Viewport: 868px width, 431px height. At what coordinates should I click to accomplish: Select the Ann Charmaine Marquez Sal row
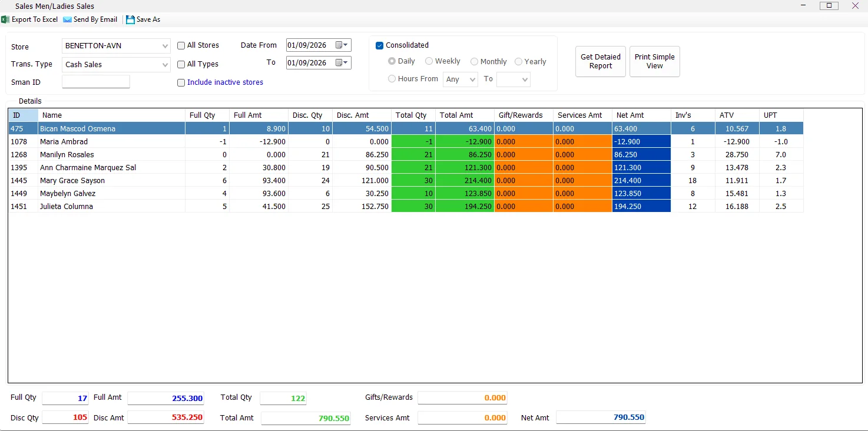tap(406, 167)
